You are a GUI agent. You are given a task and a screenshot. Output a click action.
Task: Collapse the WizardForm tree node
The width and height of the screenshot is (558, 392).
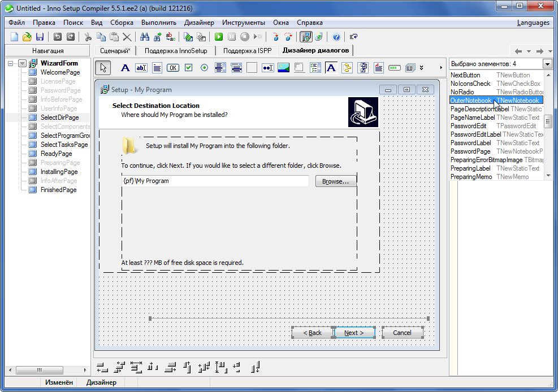[11, 63]
